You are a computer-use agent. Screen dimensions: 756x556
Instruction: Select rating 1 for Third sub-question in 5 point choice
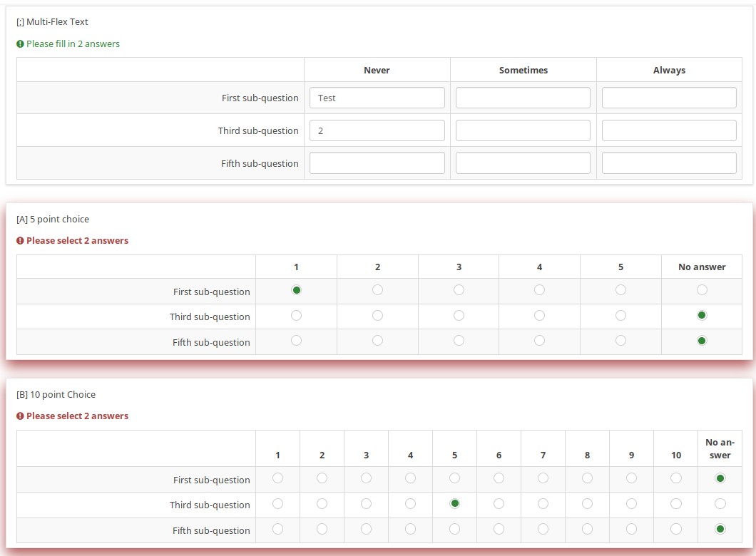point(296,315)
